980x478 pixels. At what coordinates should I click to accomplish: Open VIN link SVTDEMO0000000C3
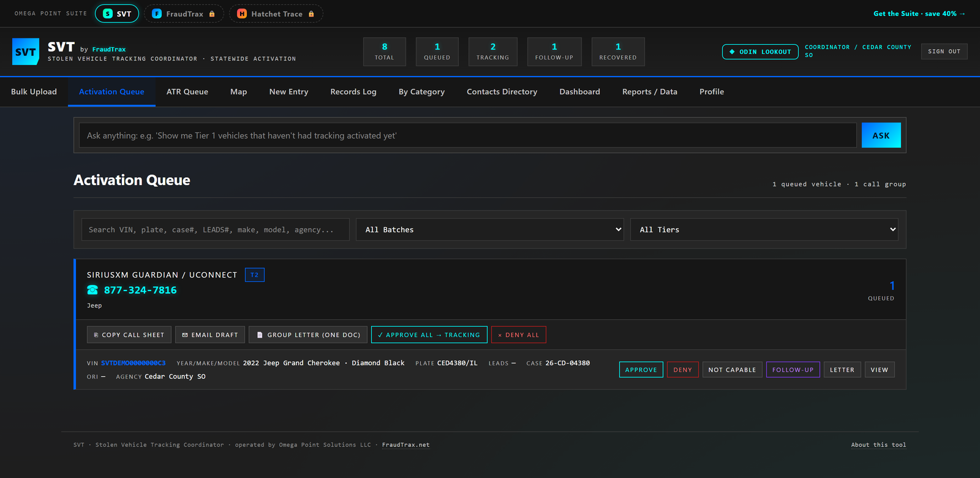[x=133, y=363]
